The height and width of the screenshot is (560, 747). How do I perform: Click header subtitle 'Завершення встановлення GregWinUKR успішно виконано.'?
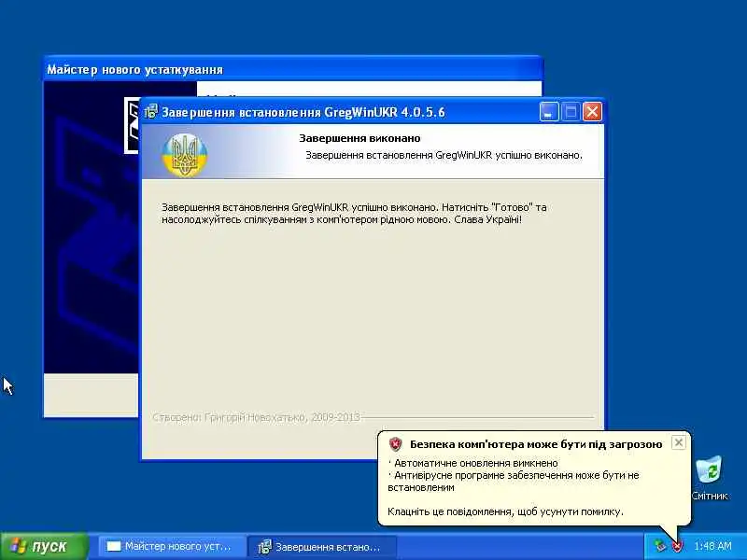444,155
